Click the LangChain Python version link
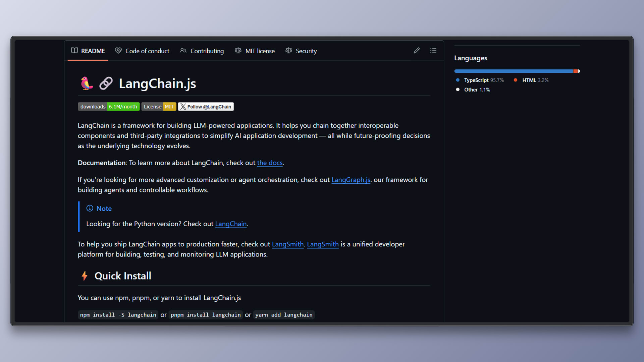The width and height of the screenshot is (644, 362). click(x=231, y=224)
